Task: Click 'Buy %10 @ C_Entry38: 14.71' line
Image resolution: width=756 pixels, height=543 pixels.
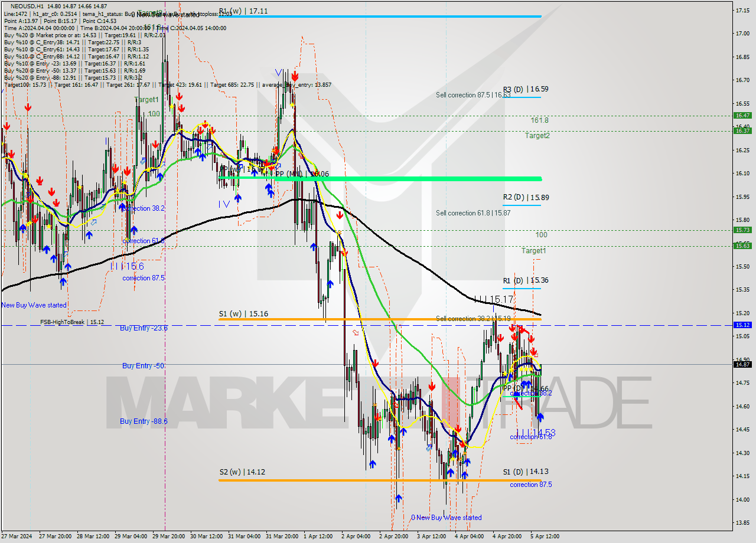Action: [72, 42]
